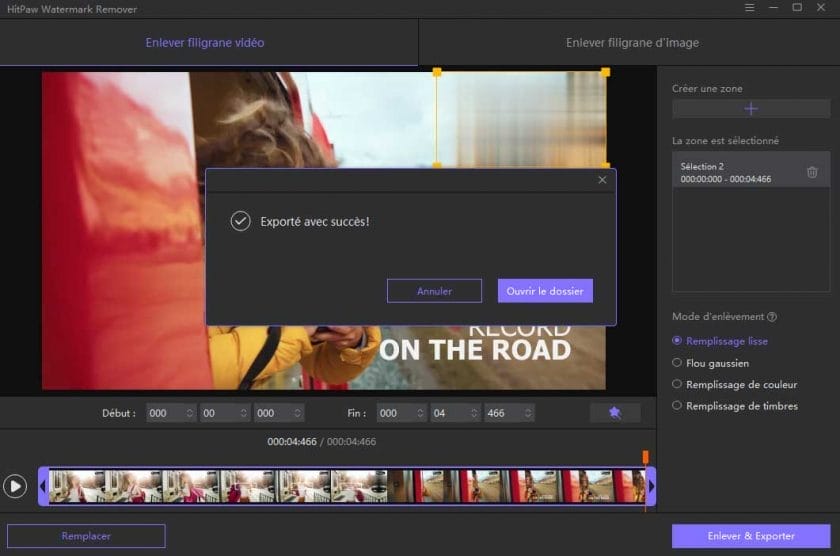
Task: Click the left trim handle of the timeline
Action: tap(43, 486)
